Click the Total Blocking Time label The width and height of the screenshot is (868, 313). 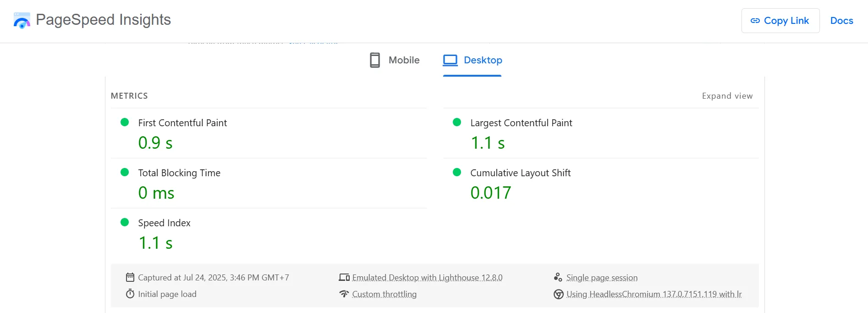coord(179,173)
